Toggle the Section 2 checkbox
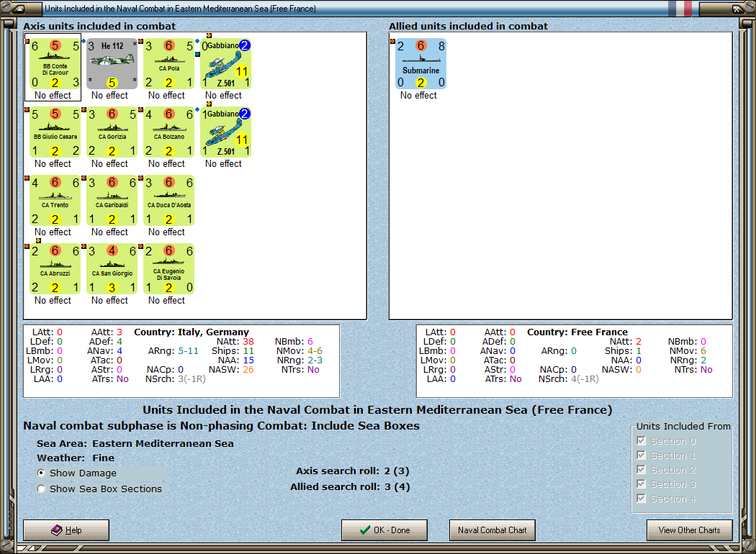This screenshot has width=756, height=554. tap(641, 470)
